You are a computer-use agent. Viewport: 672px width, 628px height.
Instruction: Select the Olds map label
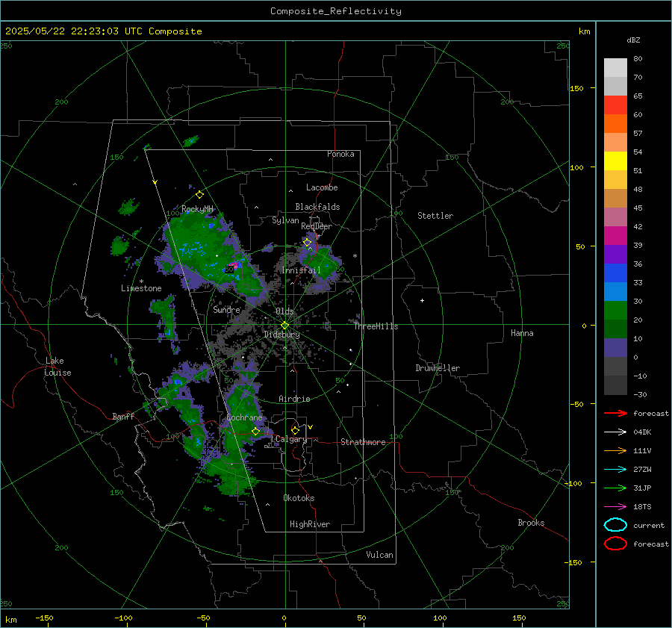[x=284, y=311]
